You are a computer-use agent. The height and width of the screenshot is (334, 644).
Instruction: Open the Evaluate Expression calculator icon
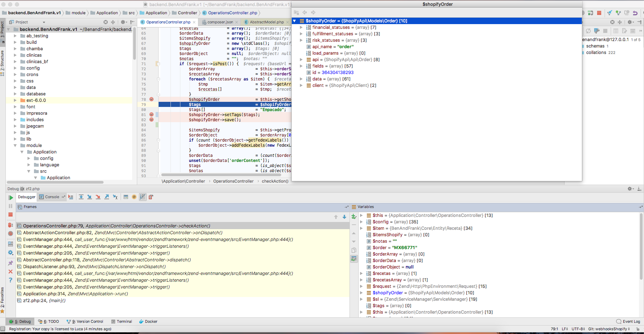[x=126, y=197]
